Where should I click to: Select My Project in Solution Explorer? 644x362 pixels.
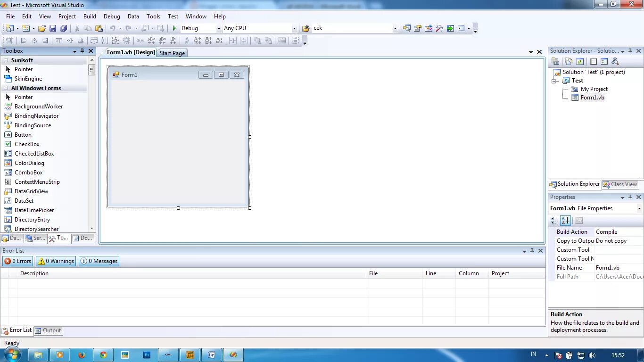[594, 89]
